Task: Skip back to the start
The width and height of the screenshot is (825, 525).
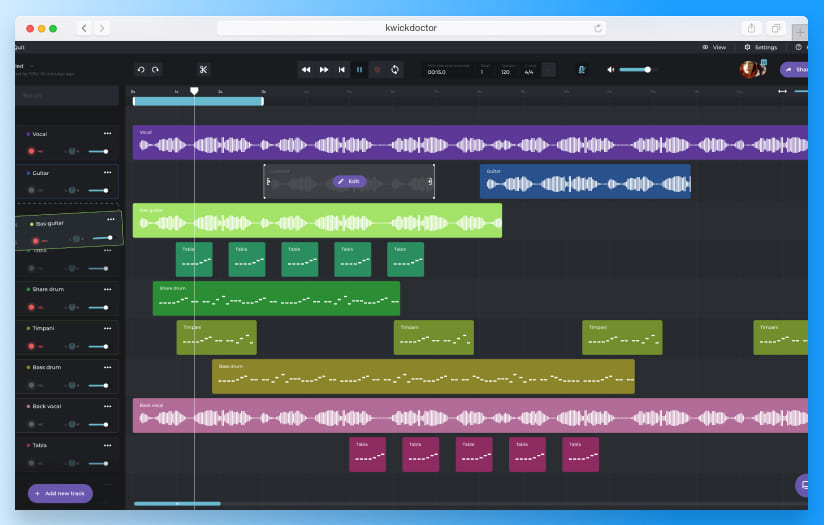Action: (342, 69)
